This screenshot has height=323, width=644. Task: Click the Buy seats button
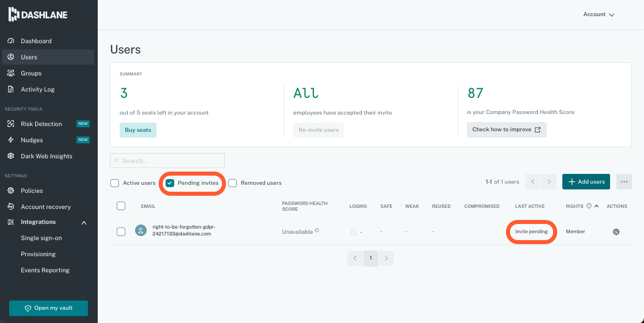138,130
